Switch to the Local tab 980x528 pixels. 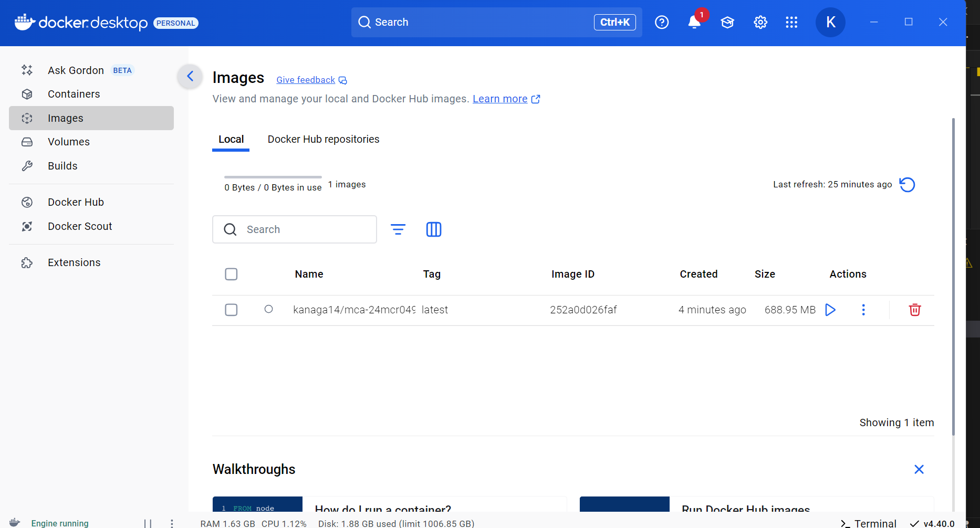point(231,139)
